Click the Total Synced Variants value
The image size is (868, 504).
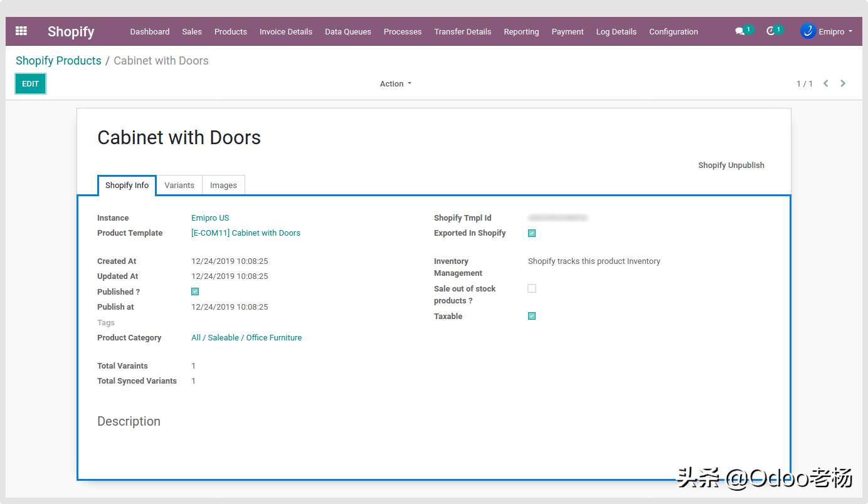tap(193, 381)
